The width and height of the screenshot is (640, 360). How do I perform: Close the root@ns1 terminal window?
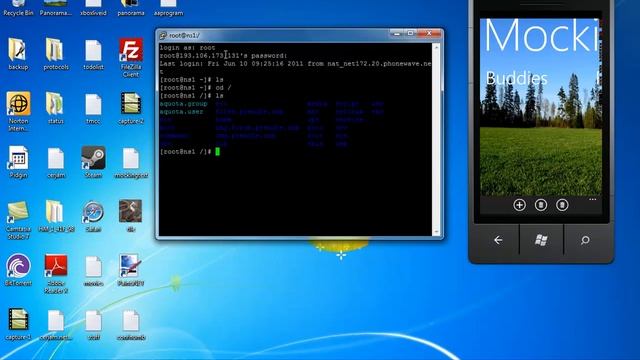pos(429,33)
